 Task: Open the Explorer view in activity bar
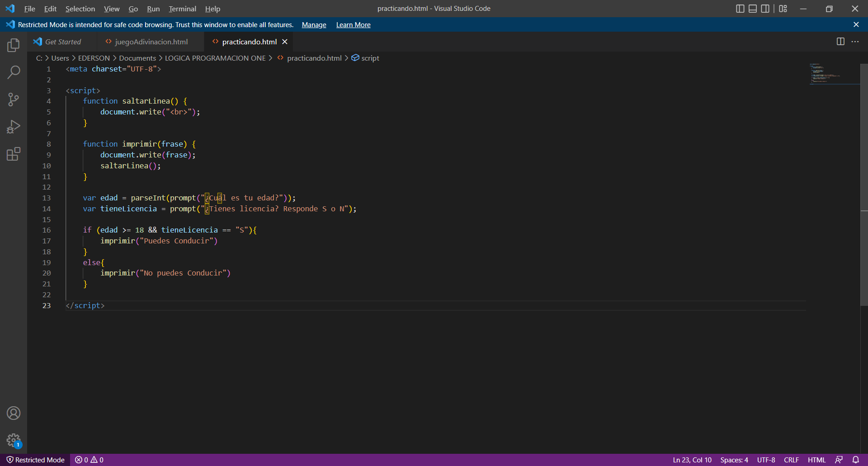[14, 45]
